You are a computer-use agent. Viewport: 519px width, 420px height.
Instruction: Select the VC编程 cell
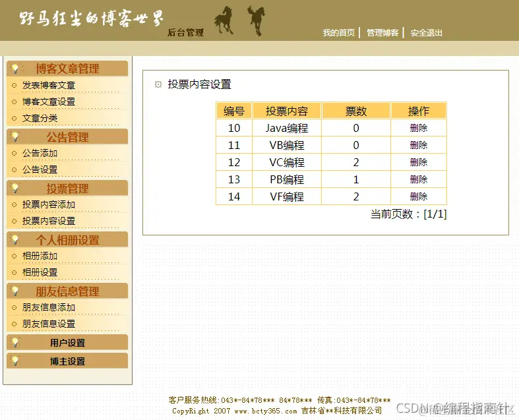[287, 162]
